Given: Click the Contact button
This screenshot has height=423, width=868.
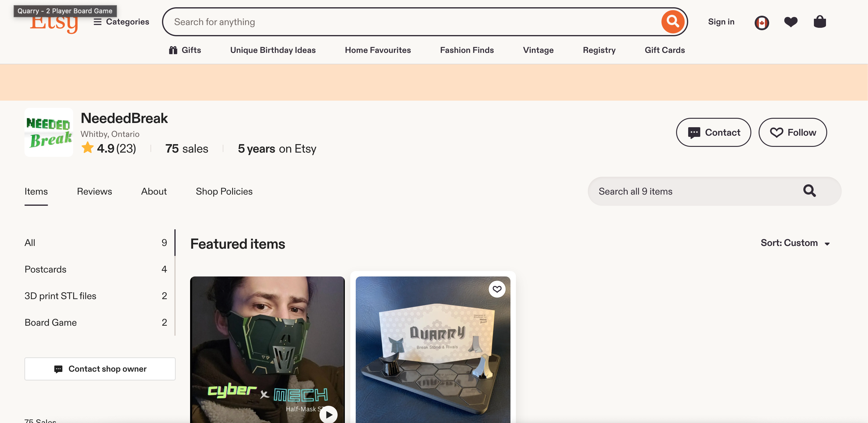Looking at the screenshot, I should tap(713, 132).
